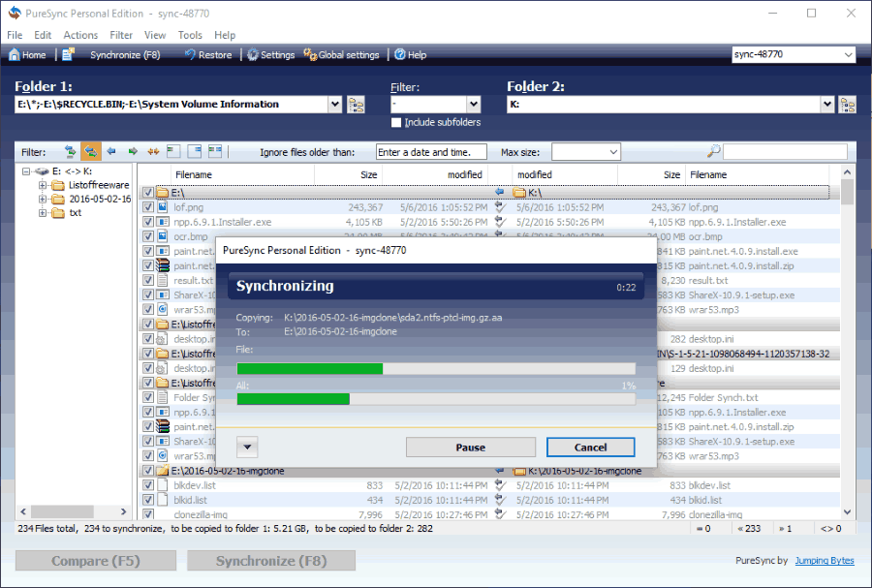872x588 pixels.
Task: Click the green right-arrow filter icon
Action: [133, 151]
